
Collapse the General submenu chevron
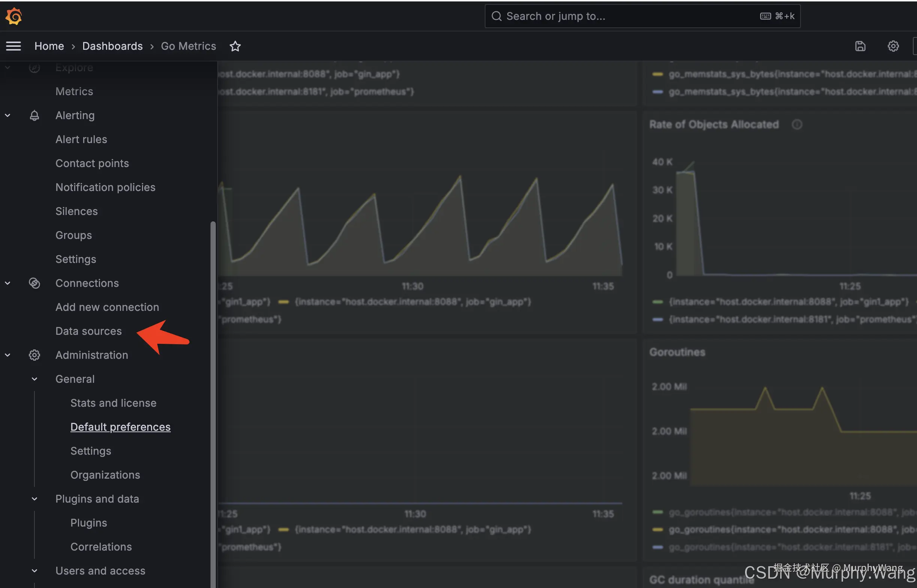coord(34,379)
